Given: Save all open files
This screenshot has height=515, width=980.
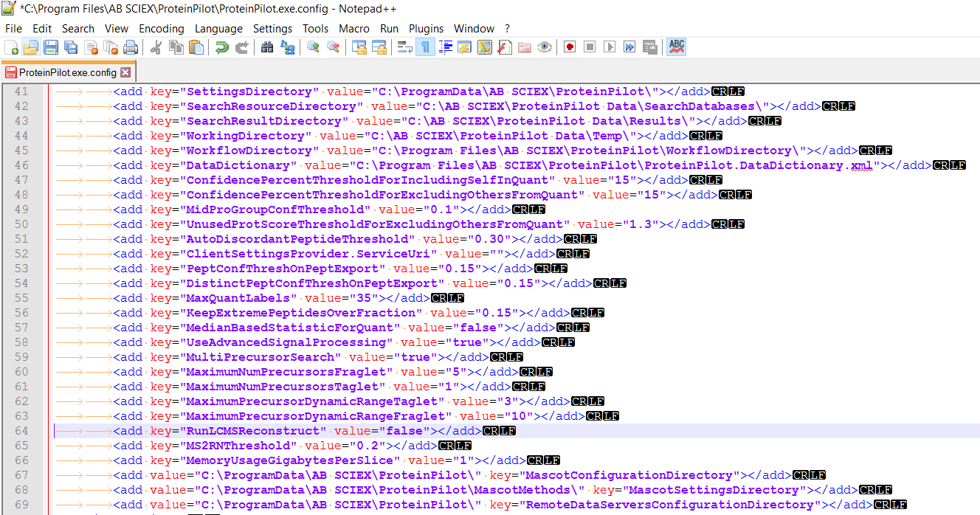Looking at the screenshot, I should pyautogui.click(x=70, y=47).
